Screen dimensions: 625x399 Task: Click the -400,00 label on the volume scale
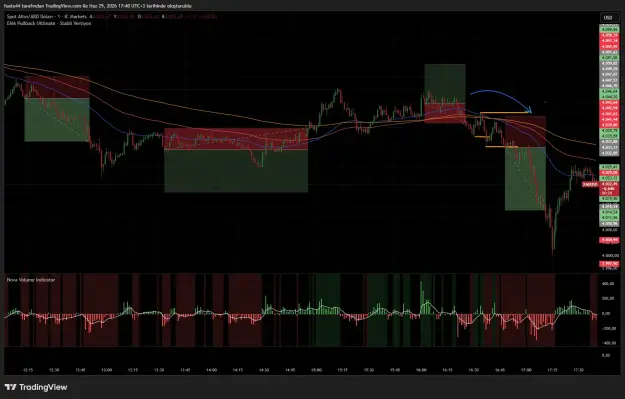(x=608, y=343)
